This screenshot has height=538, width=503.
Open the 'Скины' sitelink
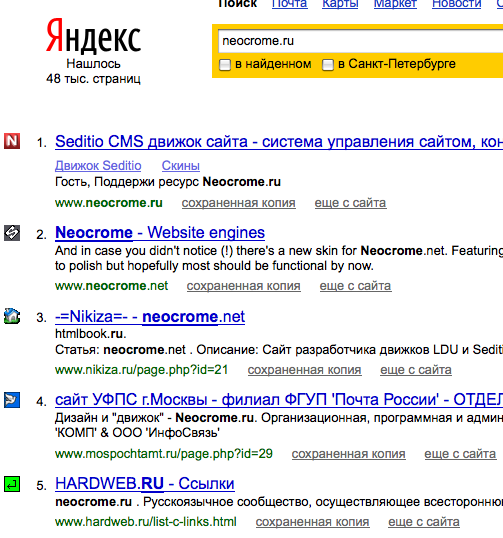coord(181,166)
